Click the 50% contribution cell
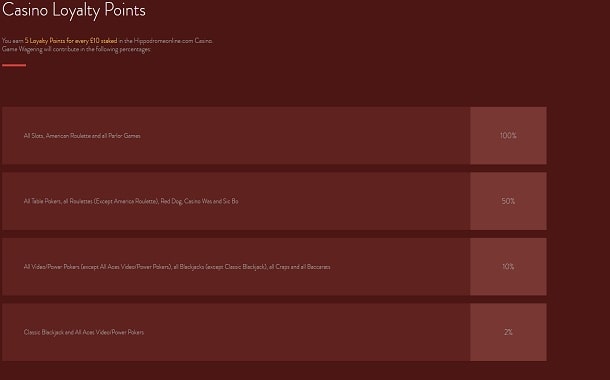This screenshot has width=610, height=380. [508, 201]
